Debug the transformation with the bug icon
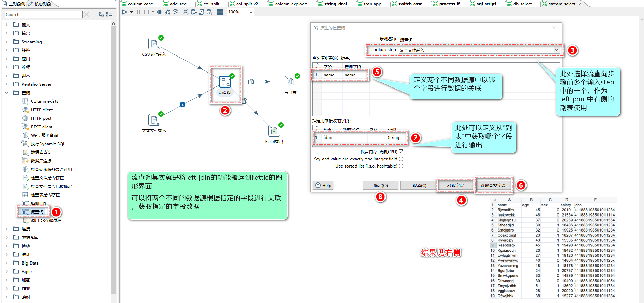This screenshot has width=644, height=303. pos(167,12)
